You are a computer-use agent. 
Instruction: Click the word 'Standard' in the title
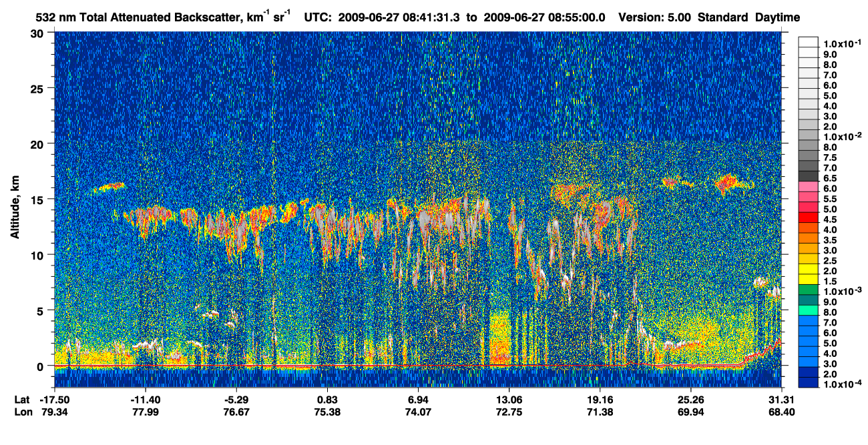click(723, 17)
